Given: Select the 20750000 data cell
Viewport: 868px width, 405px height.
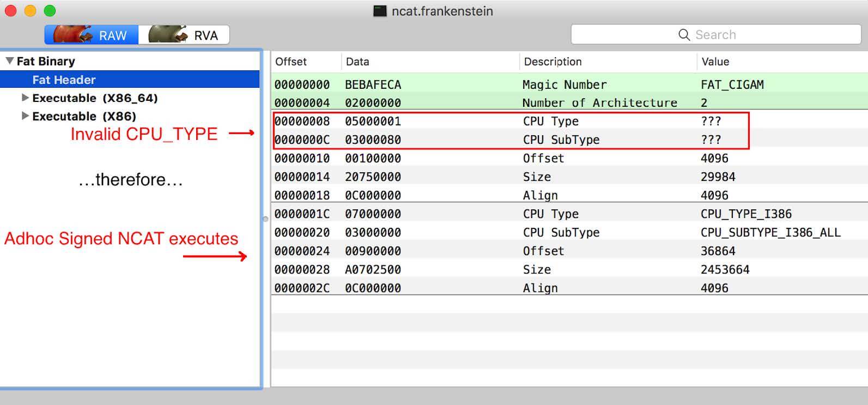Looking at the screenshot, I should (x=373, y=177).
